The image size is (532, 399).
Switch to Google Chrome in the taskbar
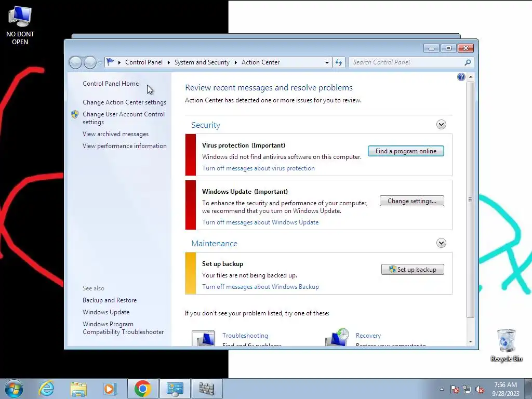(142, 389)
